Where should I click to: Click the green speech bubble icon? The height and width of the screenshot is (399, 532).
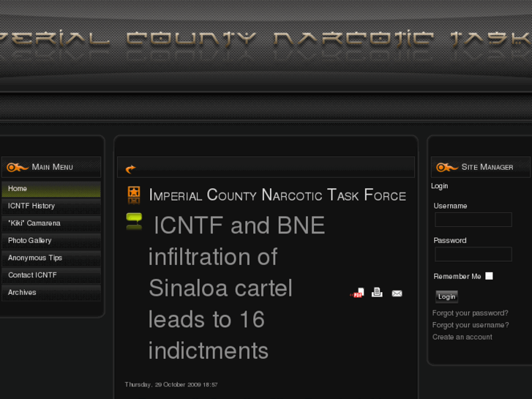(x=134, y=221)
